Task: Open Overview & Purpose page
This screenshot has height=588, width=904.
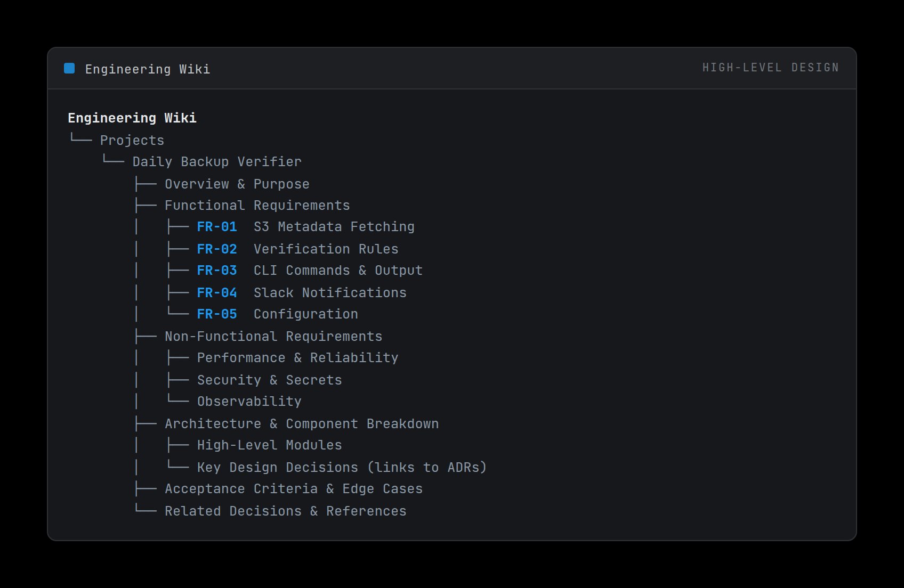Action: tap(237, 184)
